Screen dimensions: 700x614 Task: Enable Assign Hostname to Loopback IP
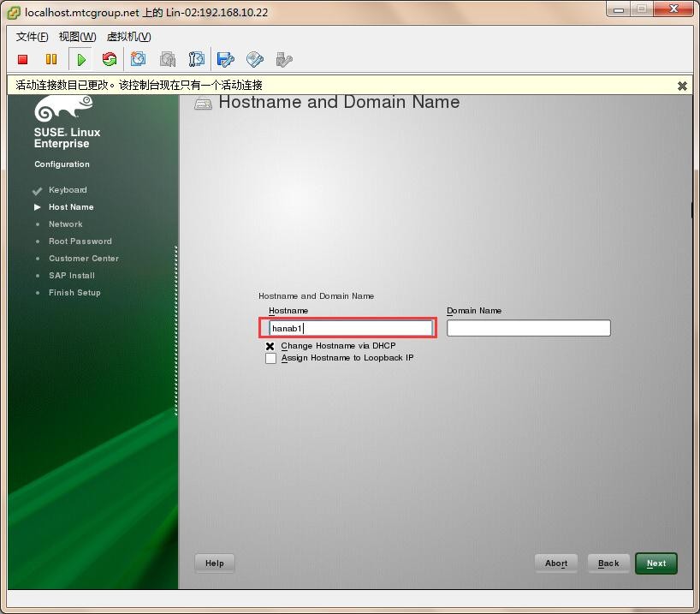[x=270, y=359]
